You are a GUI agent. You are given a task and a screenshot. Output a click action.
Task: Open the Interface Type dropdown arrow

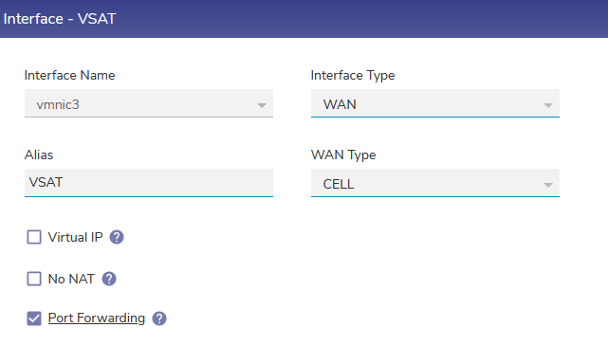click(548, 105)
